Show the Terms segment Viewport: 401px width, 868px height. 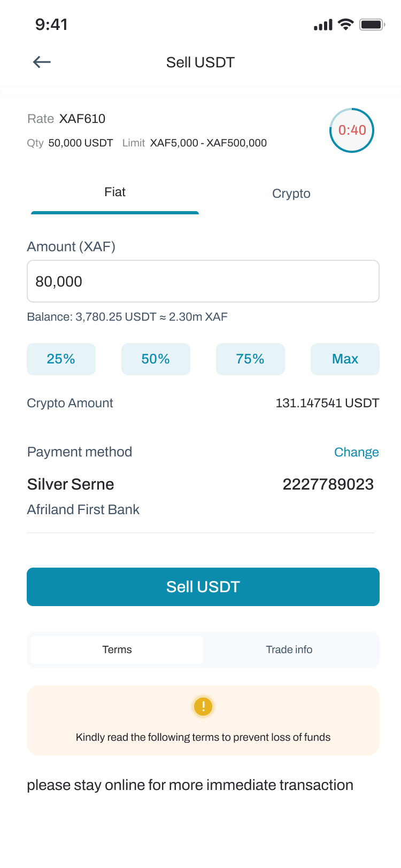click(x=117, y=649)
